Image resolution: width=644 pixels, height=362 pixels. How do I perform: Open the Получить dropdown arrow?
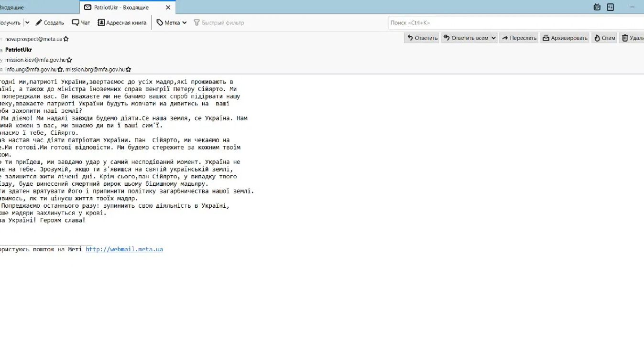pyautogui.click(x=27, y=22)
